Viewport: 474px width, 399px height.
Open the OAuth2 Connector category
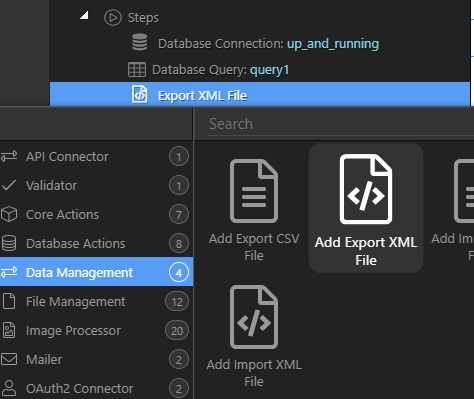(x=96, y=388)
